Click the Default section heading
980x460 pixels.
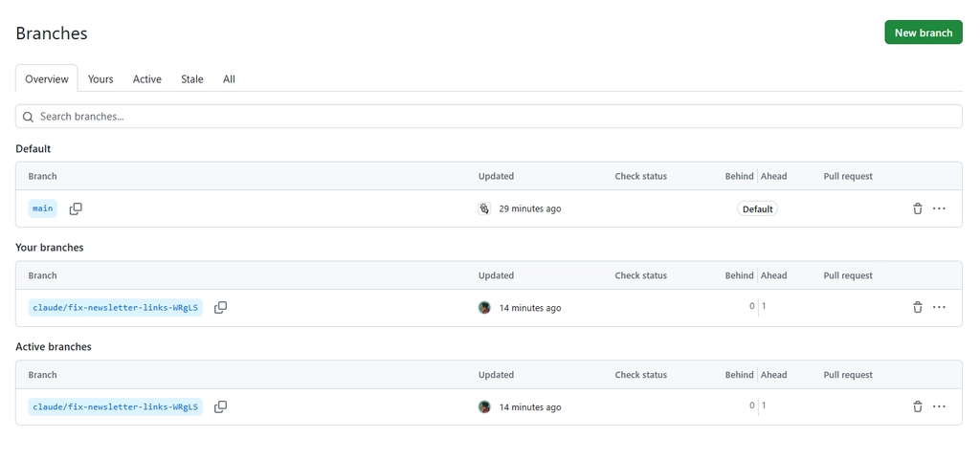[33, 148]
